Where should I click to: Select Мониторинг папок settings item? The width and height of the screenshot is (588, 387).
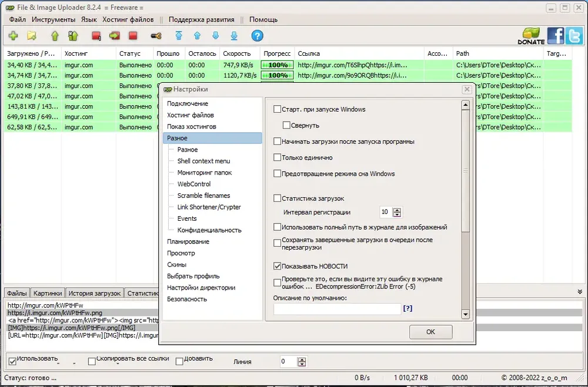click(205, 173)
